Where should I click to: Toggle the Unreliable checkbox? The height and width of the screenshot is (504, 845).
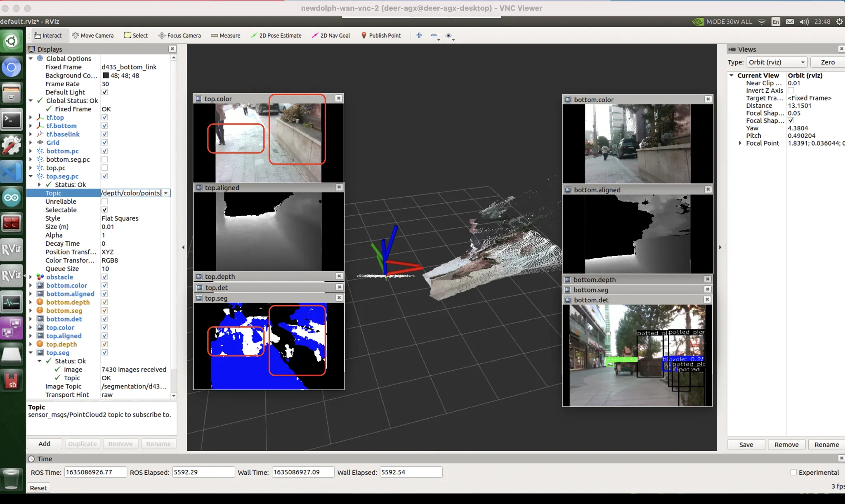pyautogui.click(x=105, y=201)
